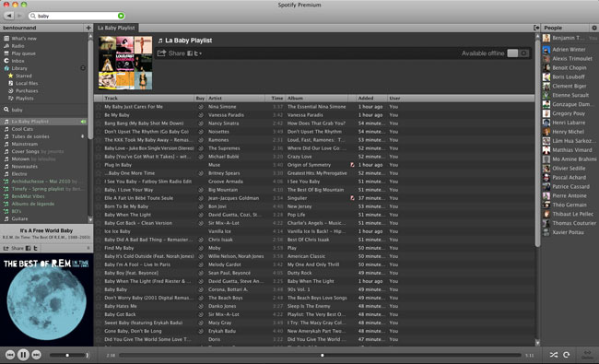599x364 pixels.
Task: Share the La Baby Playlist
Action: point(171,53)
